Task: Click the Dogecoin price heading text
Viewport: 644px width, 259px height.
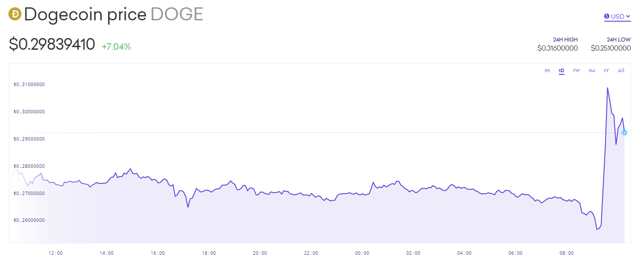Action: [86, 14]
